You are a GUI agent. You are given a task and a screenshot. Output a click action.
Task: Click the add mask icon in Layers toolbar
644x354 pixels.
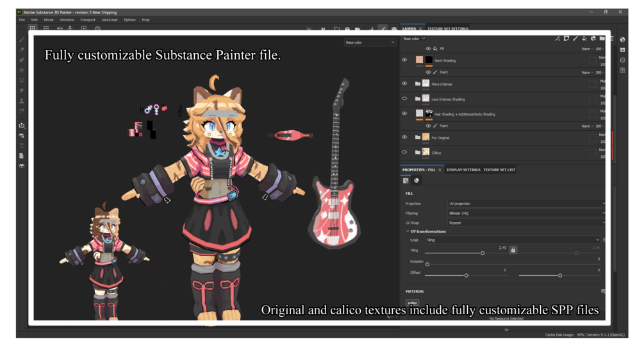click(566, 38)
